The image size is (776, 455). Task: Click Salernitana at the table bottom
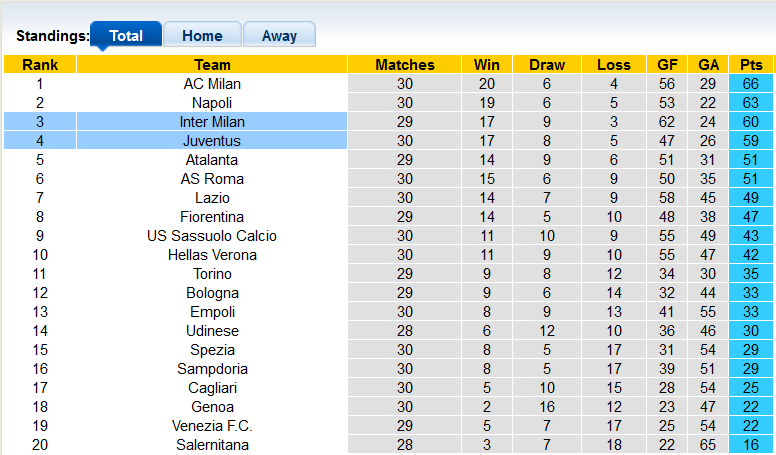[212, 445]
